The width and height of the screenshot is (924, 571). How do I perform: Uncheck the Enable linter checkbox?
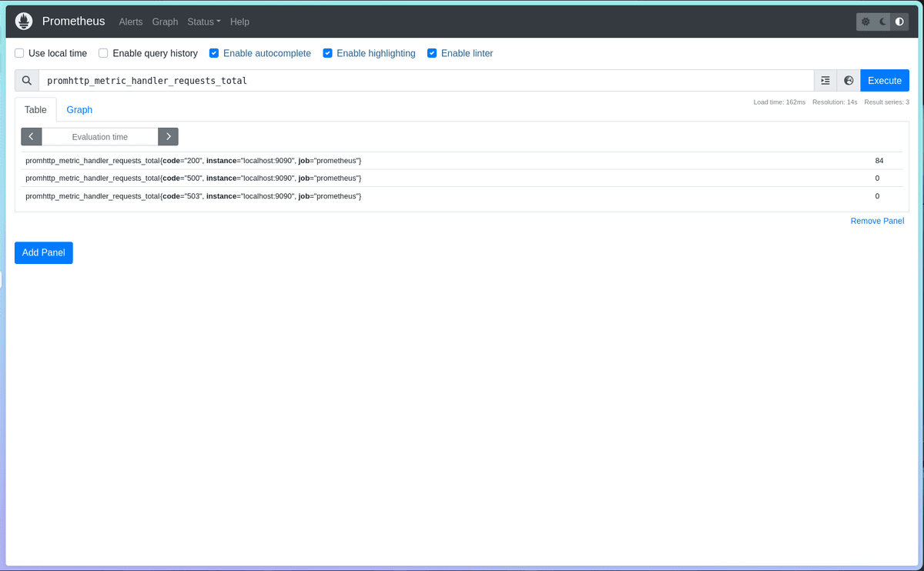(432, 53)
